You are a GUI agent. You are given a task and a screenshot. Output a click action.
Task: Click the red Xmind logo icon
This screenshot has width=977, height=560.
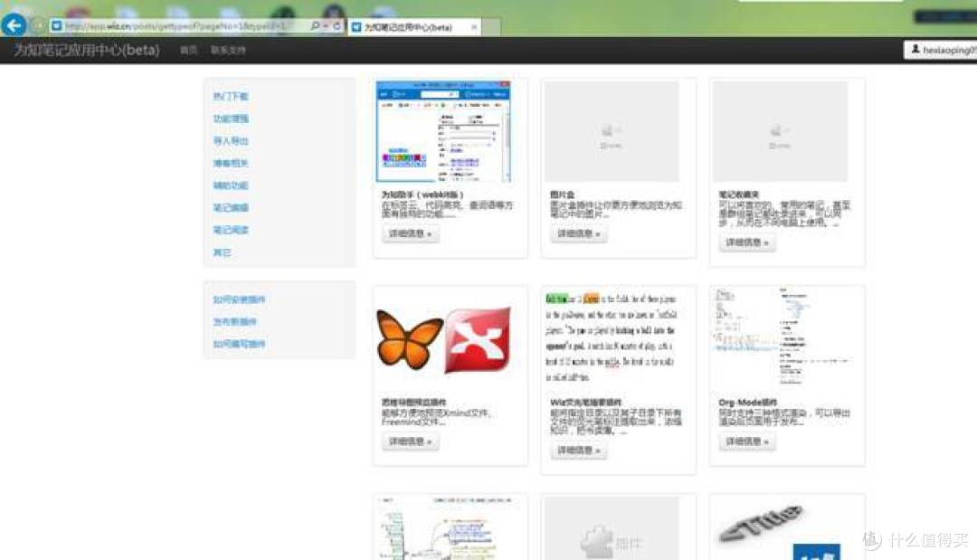click(478, 340)
